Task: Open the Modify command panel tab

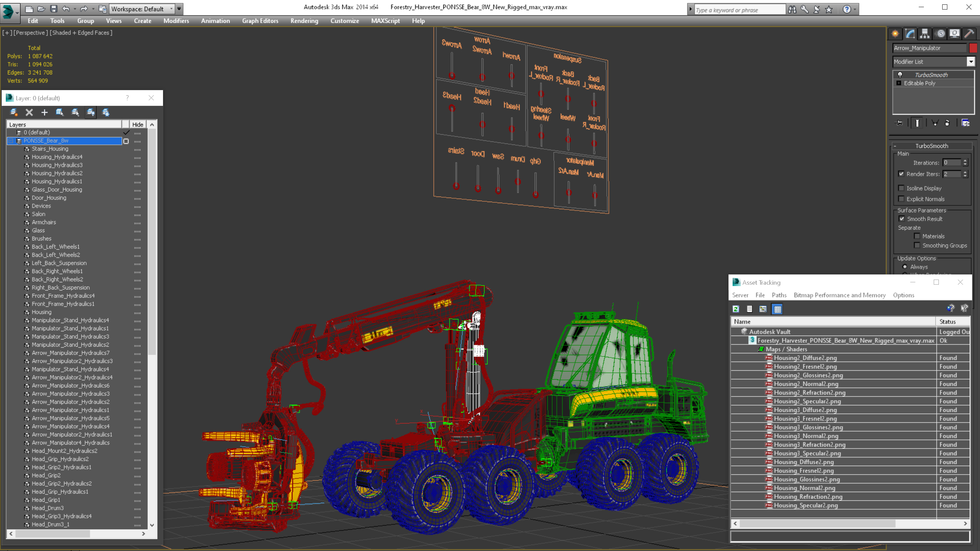Action: coord(910,33)
